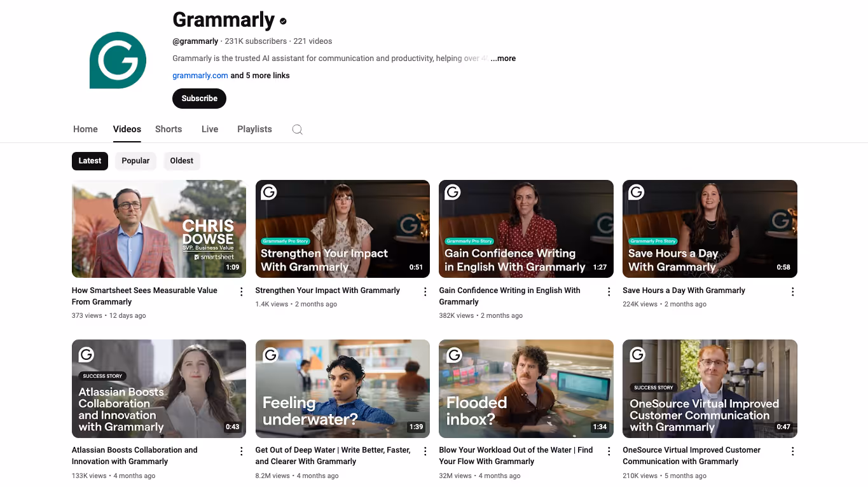Open the Atlassian Boosts Collaboration thumbnail
The width and height of the screenshot is (868, 487).
coord(159,388)
